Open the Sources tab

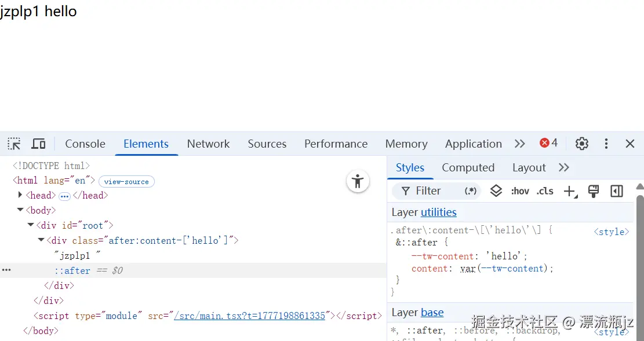coord(267,144)
